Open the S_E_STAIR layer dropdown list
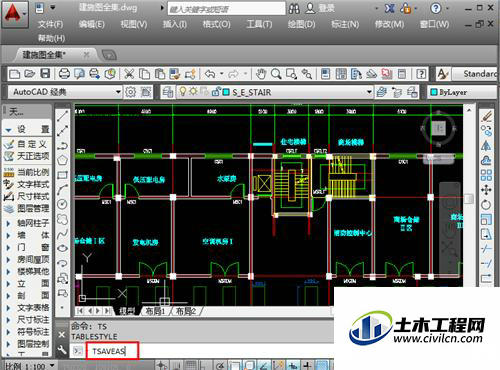The width and height of the screenshot is (500, 370). (x=369, y=92)
